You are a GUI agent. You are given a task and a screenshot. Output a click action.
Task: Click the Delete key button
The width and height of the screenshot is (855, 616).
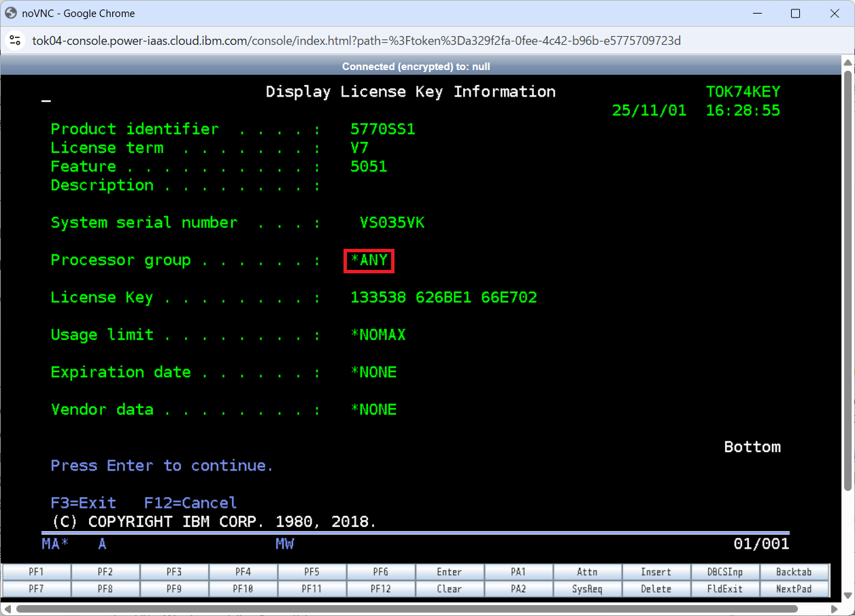point(656,589)
